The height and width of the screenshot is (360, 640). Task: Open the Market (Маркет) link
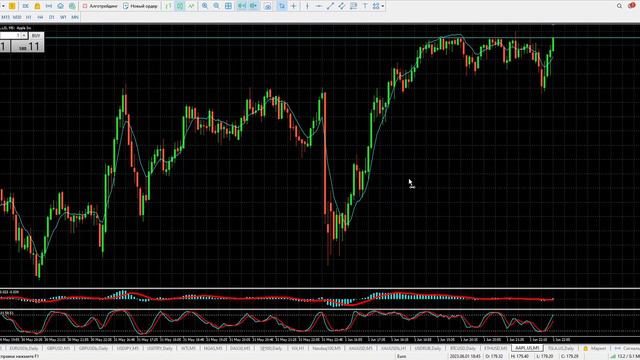coord(594,348)
